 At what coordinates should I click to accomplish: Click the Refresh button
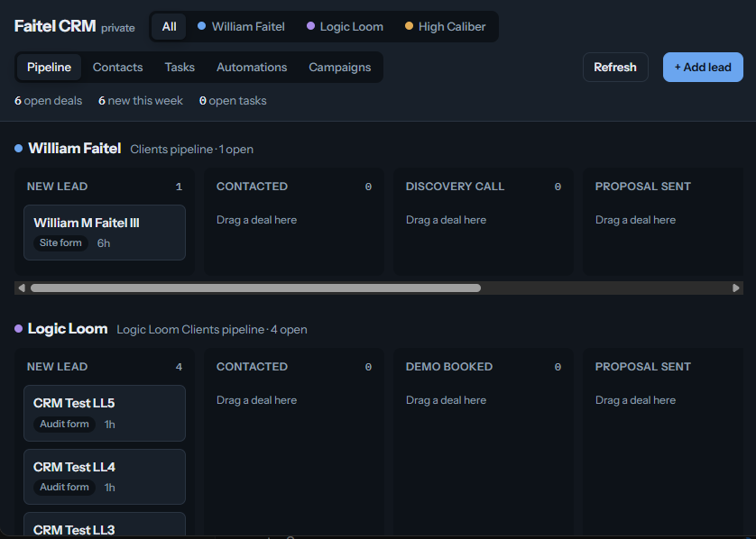coord(615,67)
